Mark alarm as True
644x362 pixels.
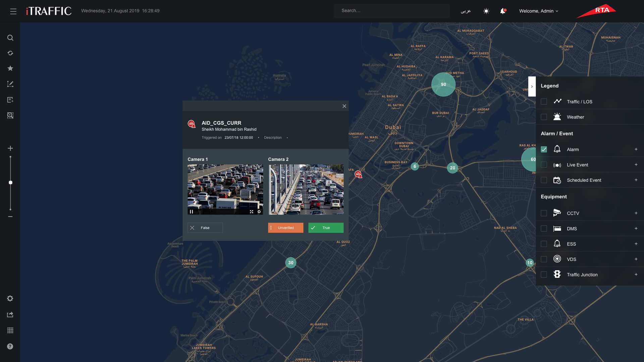point(326,228)
